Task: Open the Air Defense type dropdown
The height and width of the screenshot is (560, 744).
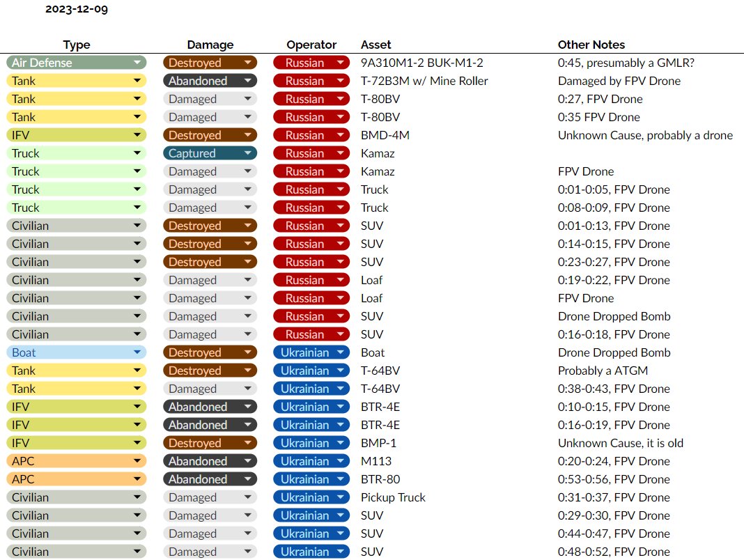Action: (77, 63)
